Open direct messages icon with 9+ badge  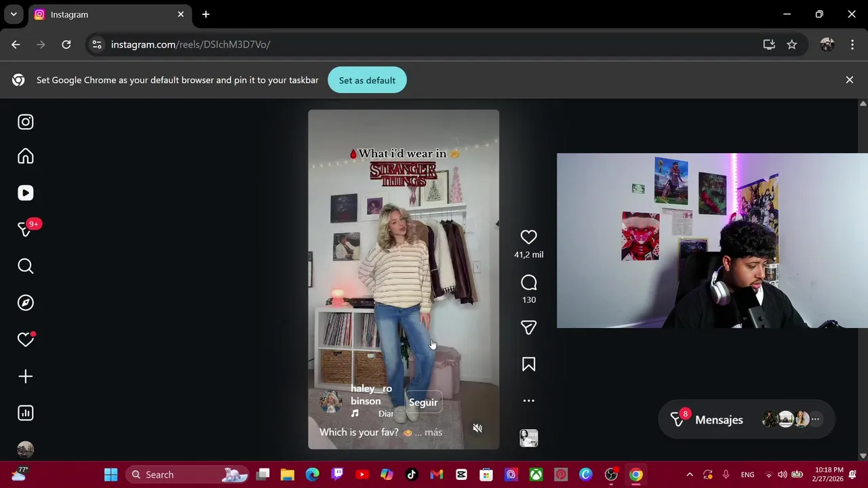pos(25,230)
